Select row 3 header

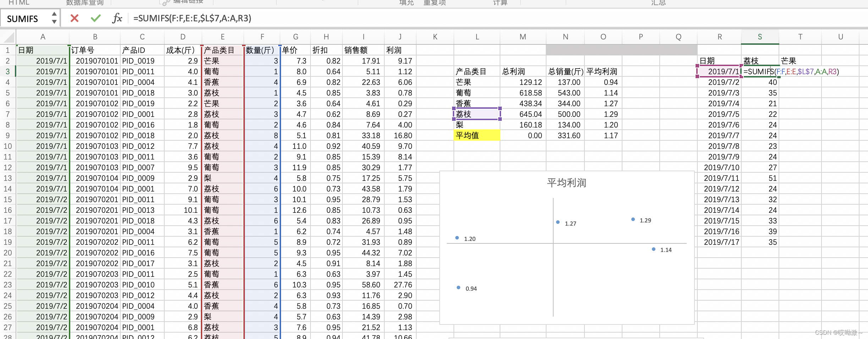point(8,71)
